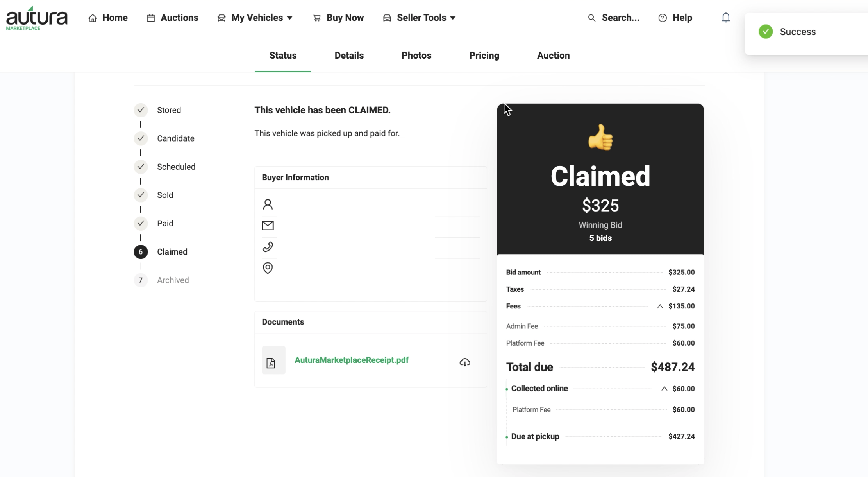Collapse the Fees breakdown chevron
The image size is (868, 477).
tap(660, 306)
